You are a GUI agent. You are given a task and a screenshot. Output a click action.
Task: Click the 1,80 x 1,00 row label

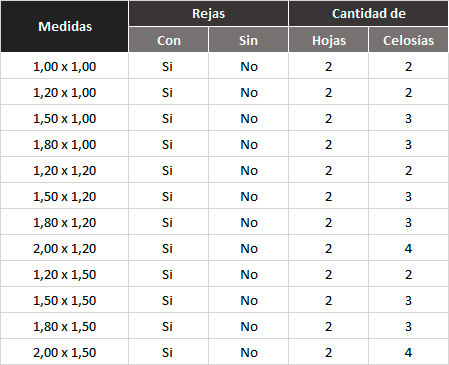click(65, 144)
